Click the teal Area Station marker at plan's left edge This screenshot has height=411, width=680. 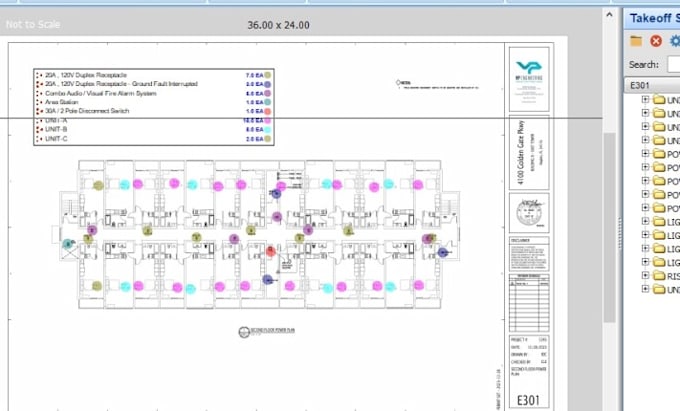click(x=67, y=244)
